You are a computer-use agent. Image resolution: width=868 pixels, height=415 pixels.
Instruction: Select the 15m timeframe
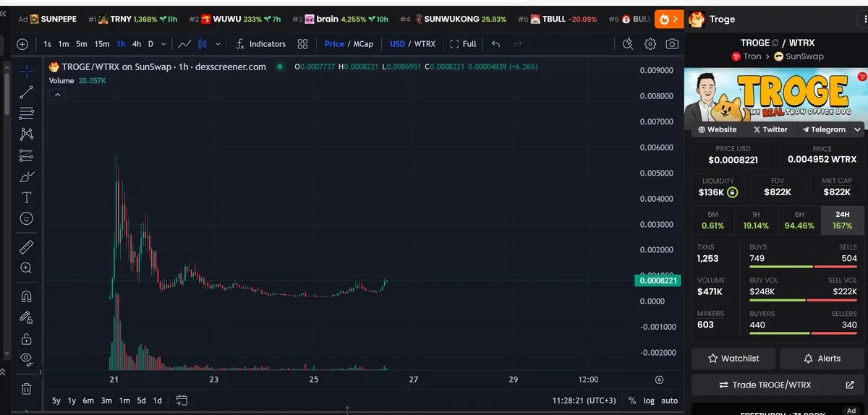pos(102,44)
